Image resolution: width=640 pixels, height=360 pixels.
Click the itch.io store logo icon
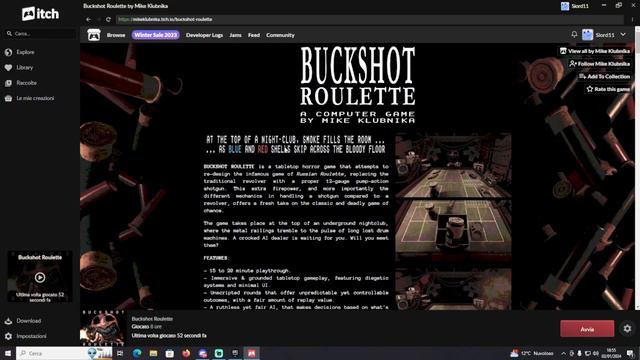point(94,35)
